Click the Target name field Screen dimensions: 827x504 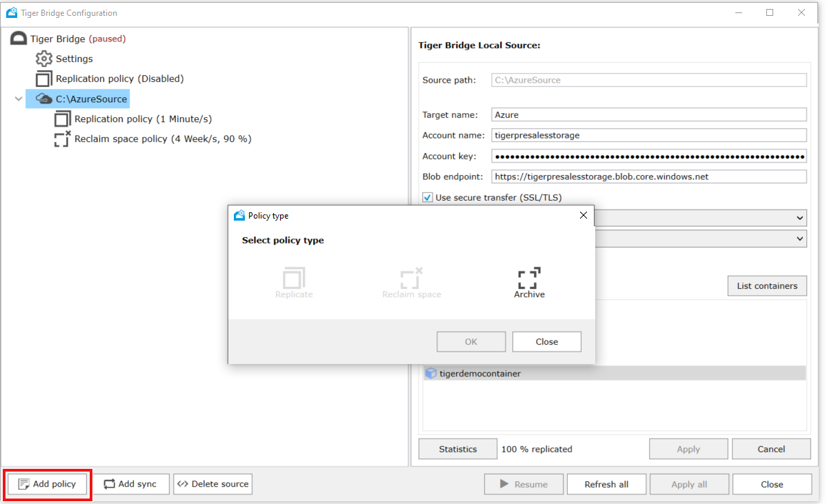[x=649, y=114]
